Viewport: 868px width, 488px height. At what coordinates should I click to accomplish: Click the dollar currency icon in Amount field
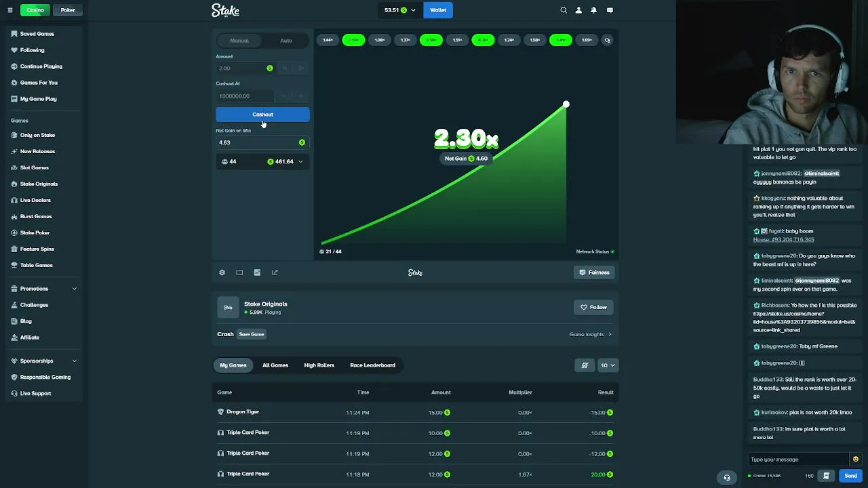pos(270,68)
